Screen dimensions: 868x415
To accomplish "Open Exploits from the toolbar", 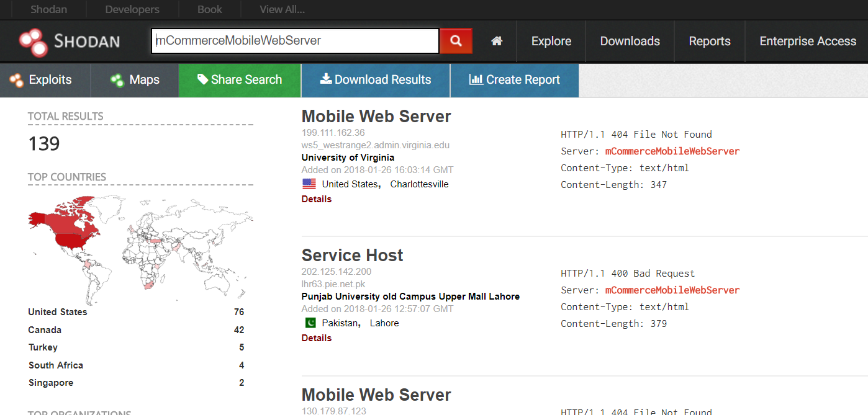I will pyautogui.click(x=42, y=80).
